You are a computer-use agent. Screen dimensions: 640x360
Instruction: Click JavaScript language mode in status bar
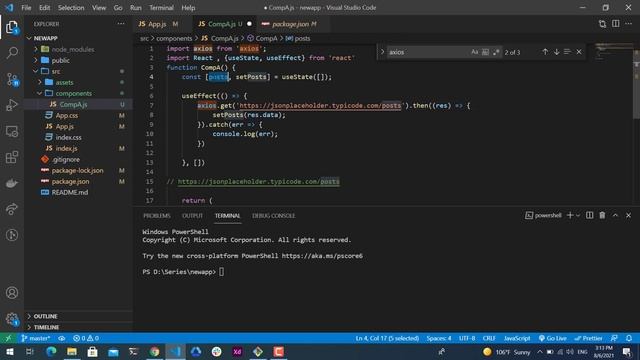[517, 338]
